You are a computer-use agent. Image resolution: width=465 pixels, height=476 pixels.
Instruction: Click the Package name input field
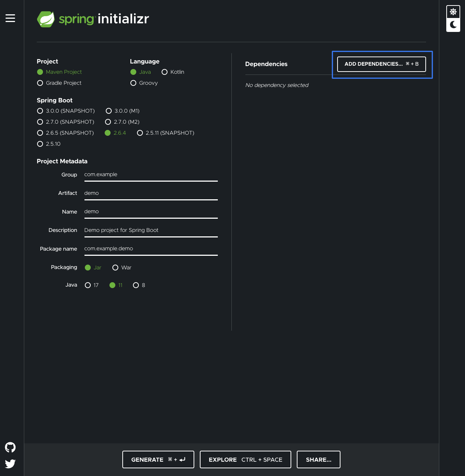151,249
